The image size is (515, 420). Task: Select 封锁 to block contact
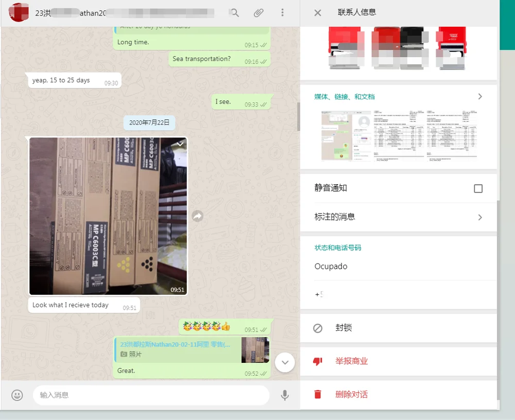tap(399, 328)
